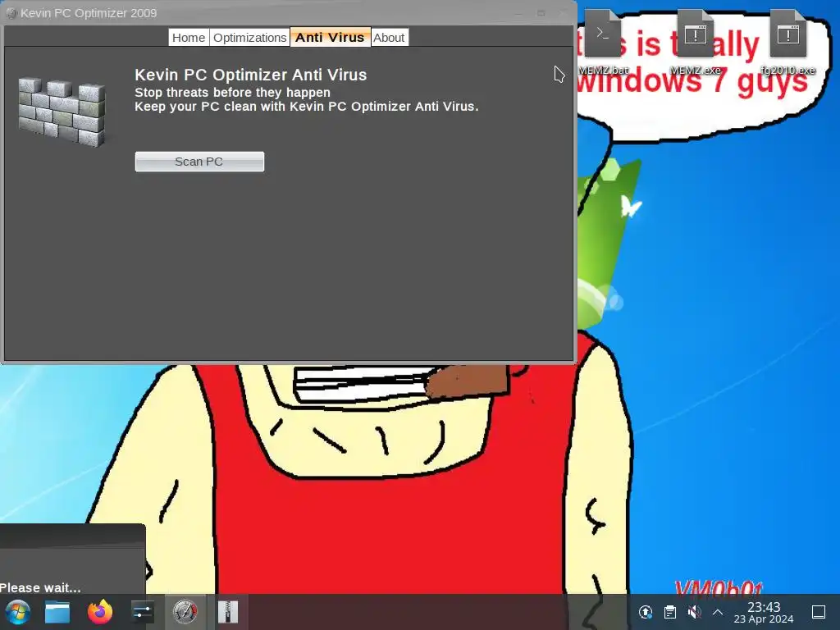
Task: Expand hidden system tray icons arrow
Action: tap(718, 612)
